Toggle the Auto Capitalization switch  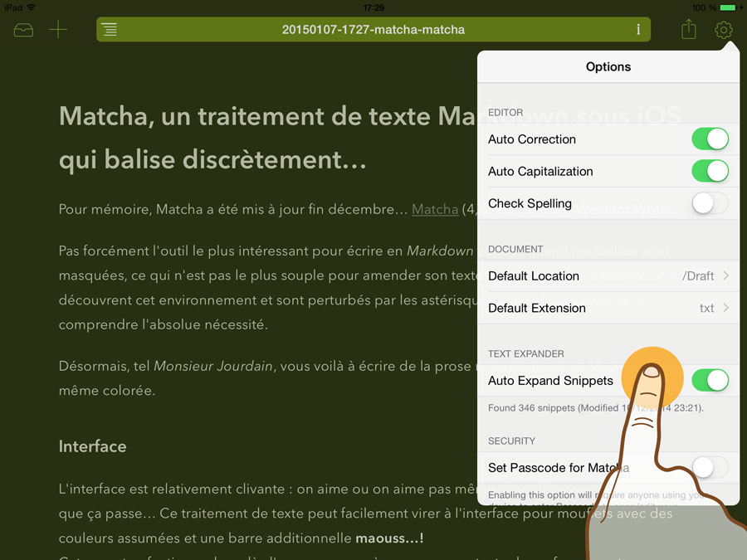[x=710, y=171]
